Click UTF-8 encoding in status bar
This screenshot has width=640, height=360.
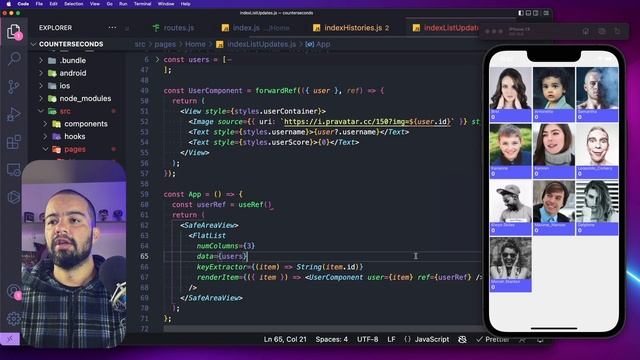(367, 339)
